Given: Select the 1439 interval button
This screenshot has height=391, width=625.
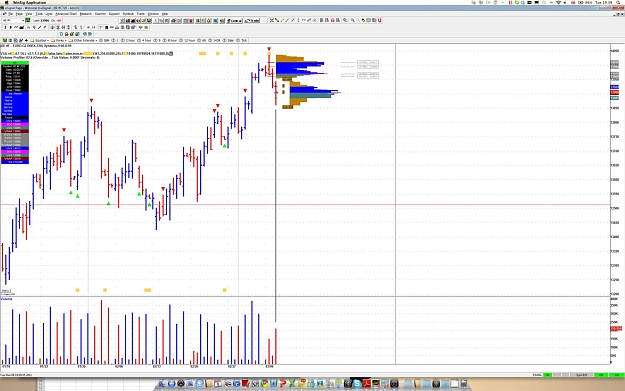Looking at the screenshot, I should tap(214, 40).
